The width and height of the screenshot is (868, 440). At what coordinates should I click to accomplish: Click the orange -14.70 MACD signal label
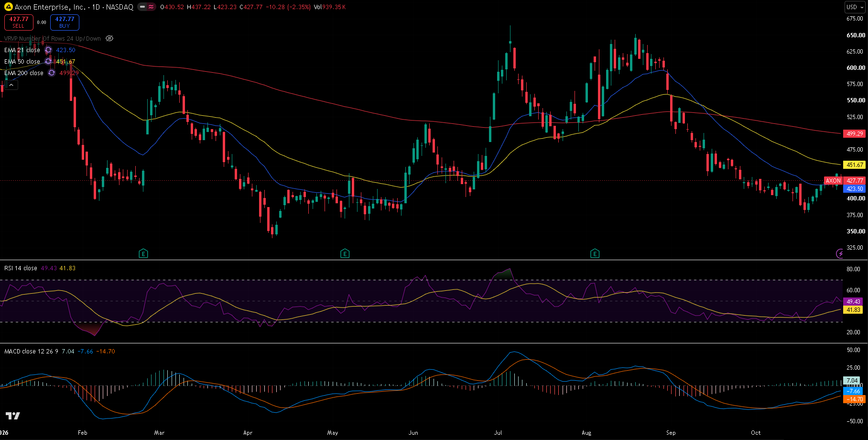(x=854, y=399)
